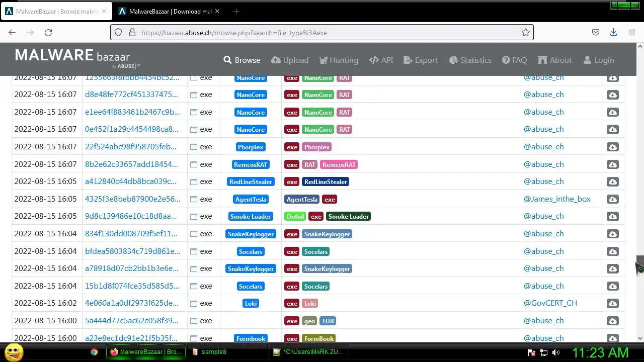Open the smiley start menu button
This screenshot has height=362, width=644.
(x=14, y=352)
